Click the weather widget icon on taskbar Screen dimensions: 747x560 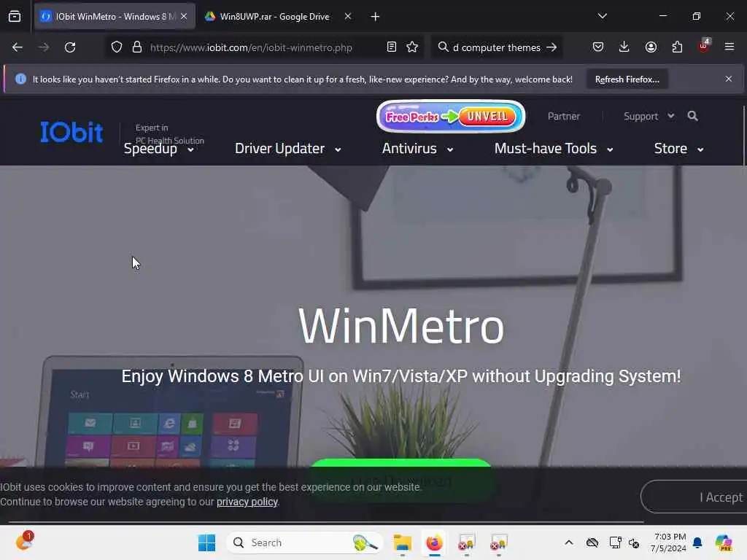pyautogui.click(x=24, y=542)
